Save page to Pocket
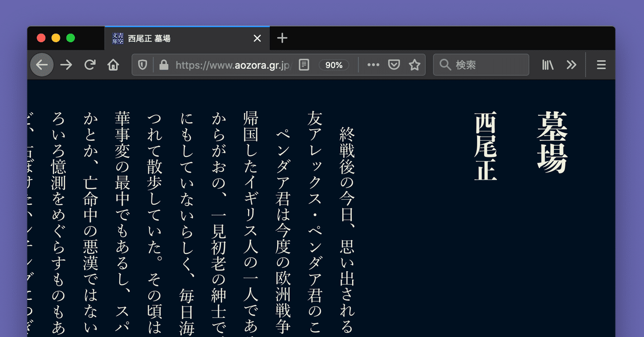The height and width of the screenshot is (337, 644). 394,65
